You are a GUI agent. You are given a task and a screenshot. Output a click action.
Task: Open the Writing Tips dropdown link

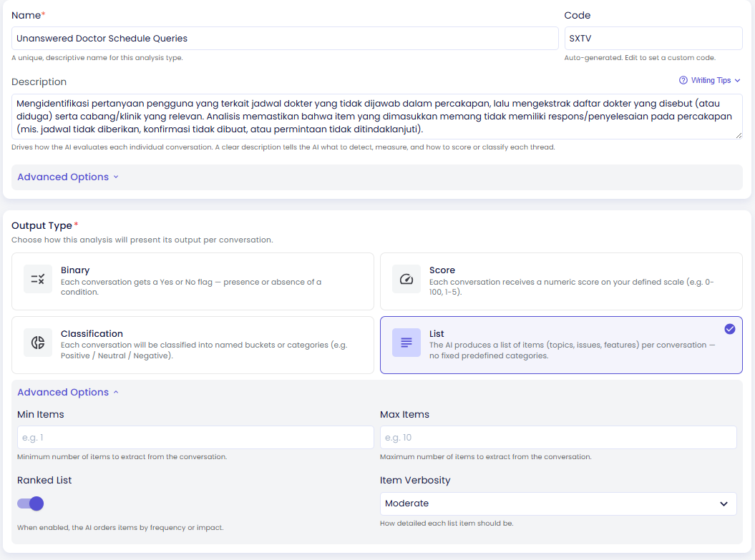tap(710, 80)
